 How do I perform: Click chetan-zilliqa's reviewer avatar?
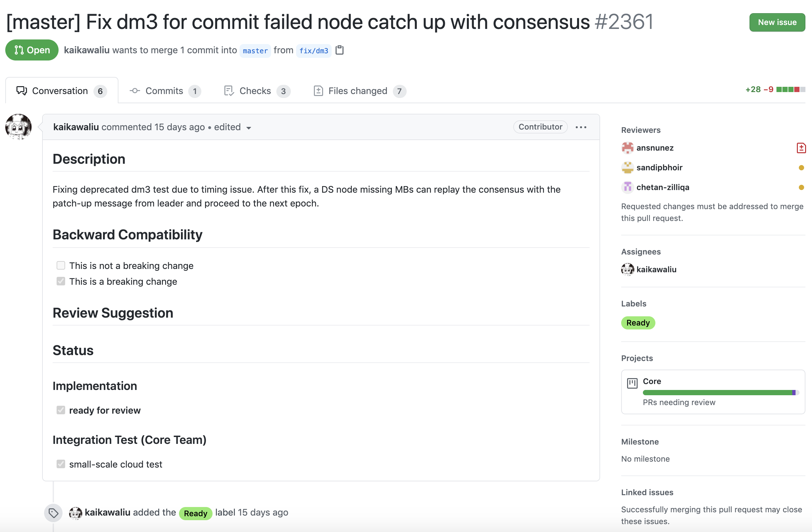click(627, 187)
